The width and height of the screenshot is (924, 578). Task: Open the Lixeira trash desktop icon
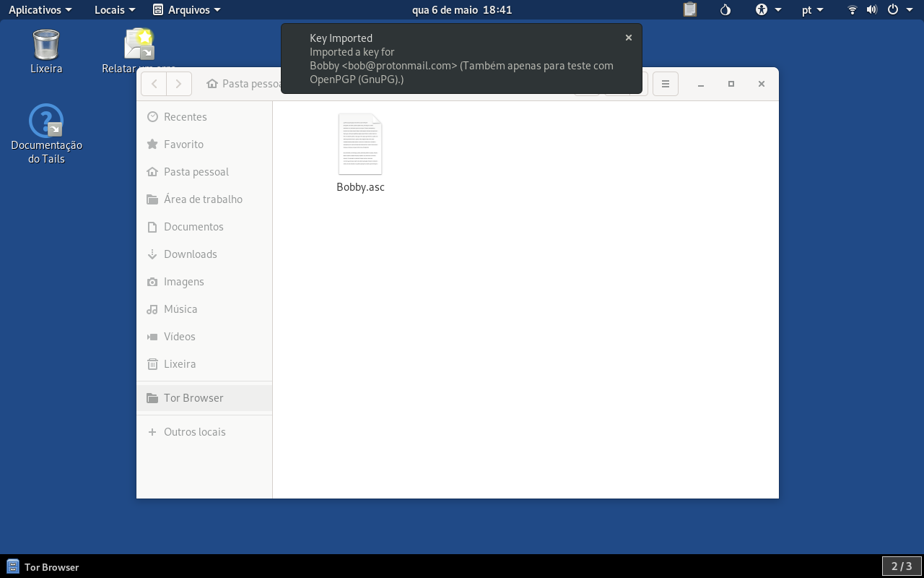[46, 51]
